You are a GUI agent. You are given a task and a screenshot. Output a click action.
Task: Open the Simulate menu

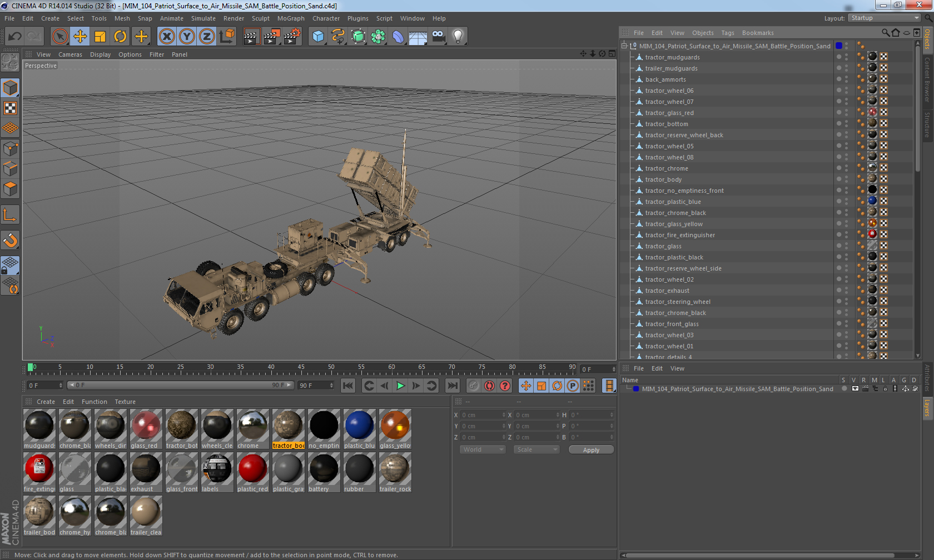[203, 18]
